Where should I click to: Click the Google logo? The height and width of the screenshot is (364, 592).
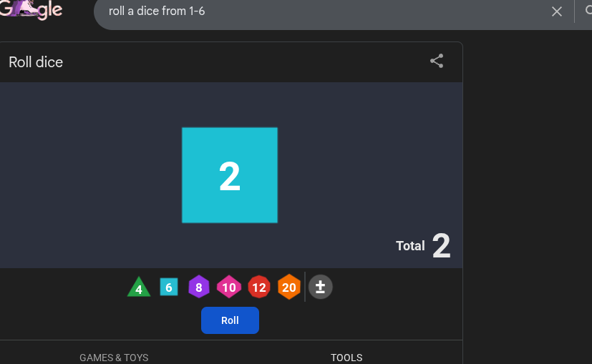click(x=31, y=10)
